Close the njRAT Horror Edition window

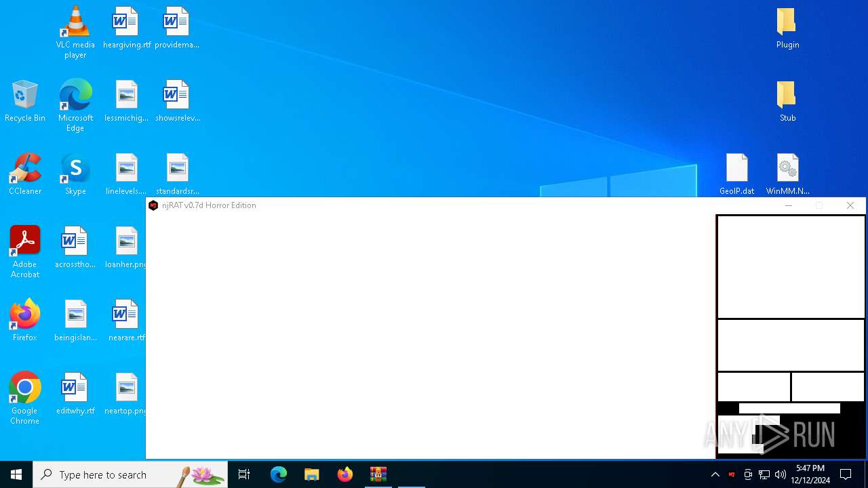(x=850, y=205)
